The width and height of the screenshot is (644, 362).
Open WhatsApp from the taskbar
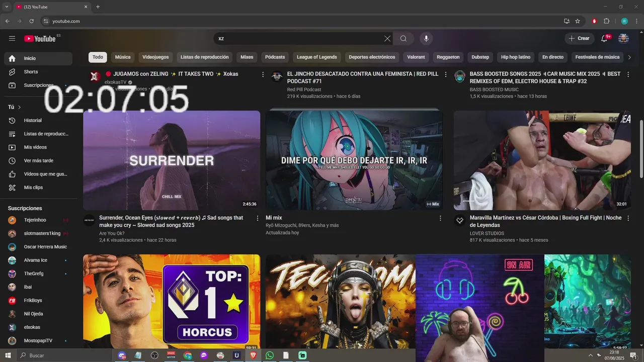coord(270,355)
